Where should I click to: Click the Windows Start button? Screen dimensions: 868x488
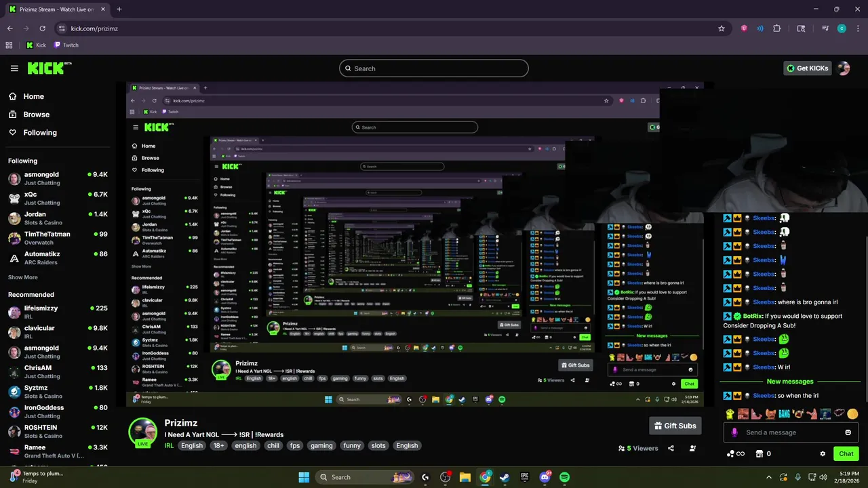pyautogui.click(x=304, y=477)
